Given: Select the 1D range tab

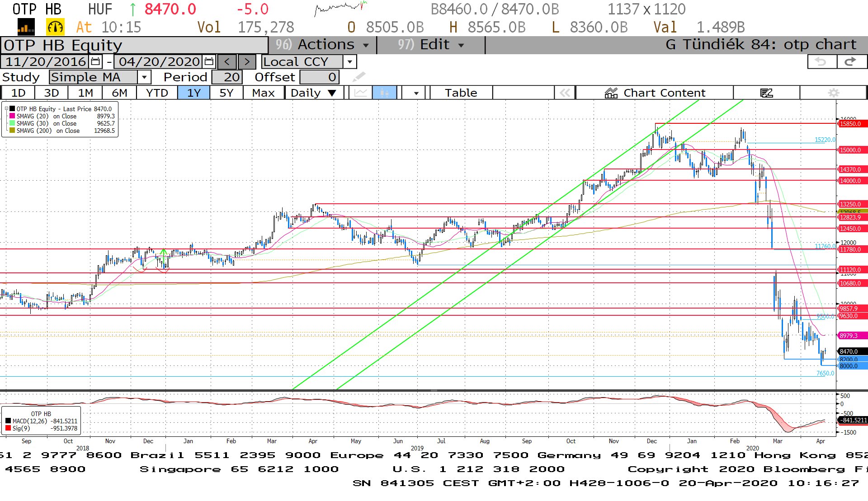Looking at the screenshot, I should click(x=18, y=93).
